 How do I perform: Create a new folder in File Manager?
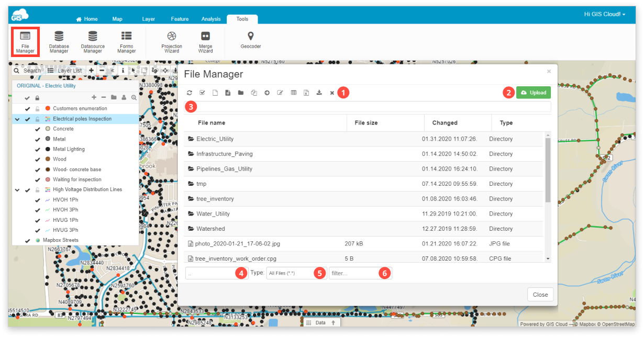coord(241,92)
